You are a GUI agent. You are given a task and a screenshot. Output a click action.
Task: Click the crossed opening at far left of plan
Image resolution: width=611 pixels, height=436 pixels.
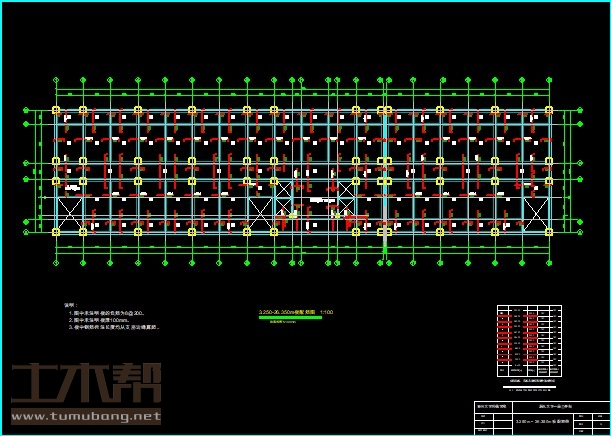[70, 212]
